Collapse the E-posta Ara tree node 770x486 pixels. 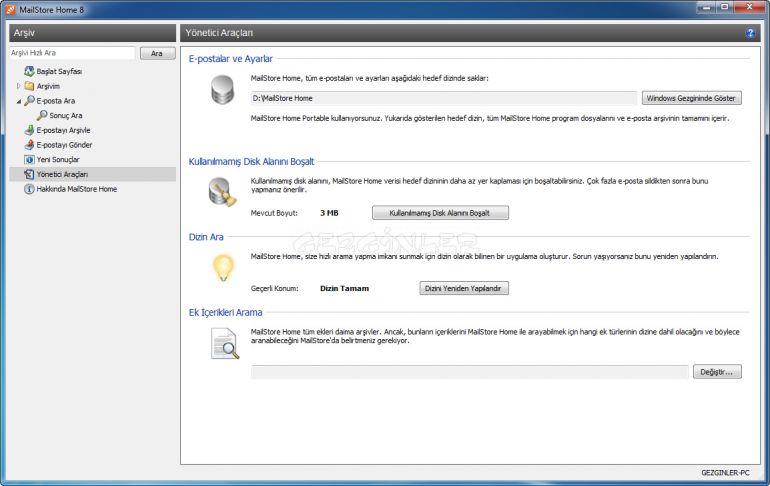tap(19, 101)
